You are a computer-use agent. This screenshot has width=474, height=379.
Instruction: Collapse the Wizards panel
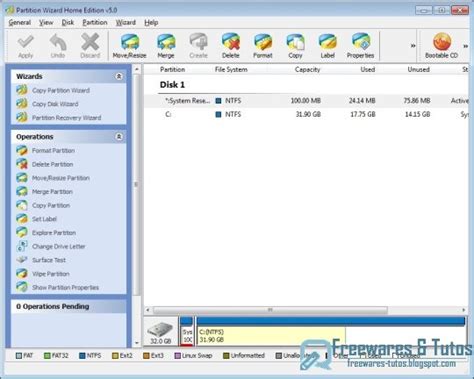(x=119, y=77)
